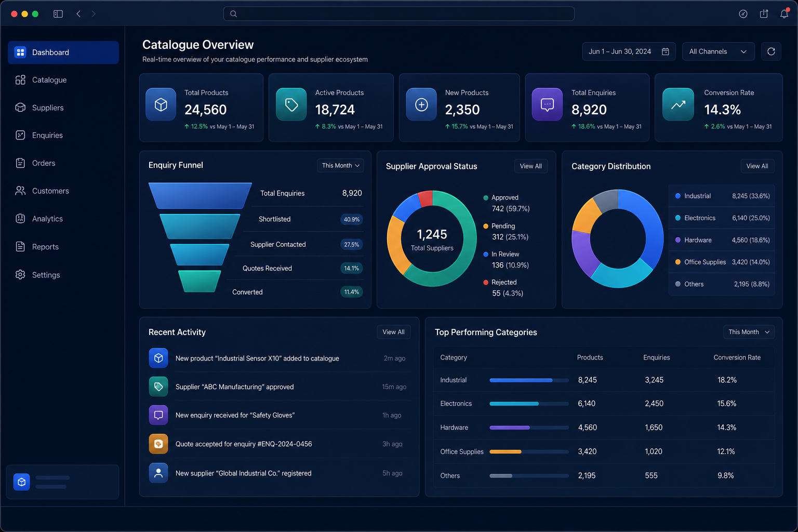
Task: Click the refresh icon button near All Channels
Action: [x=771, y=51]
